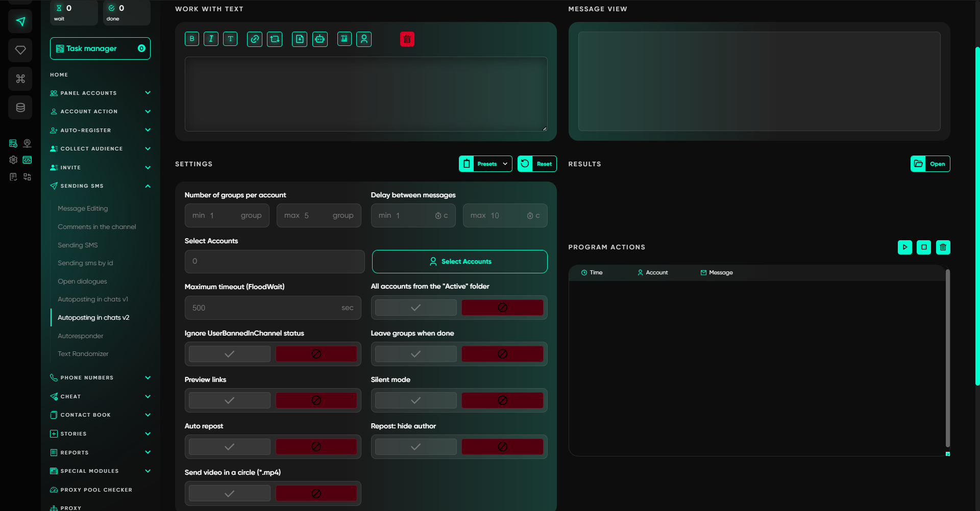Image resolution: width=980 pixels, height=511 pixels.
Task: Disable Preview links with red option
Action: [x=316, y=400]
